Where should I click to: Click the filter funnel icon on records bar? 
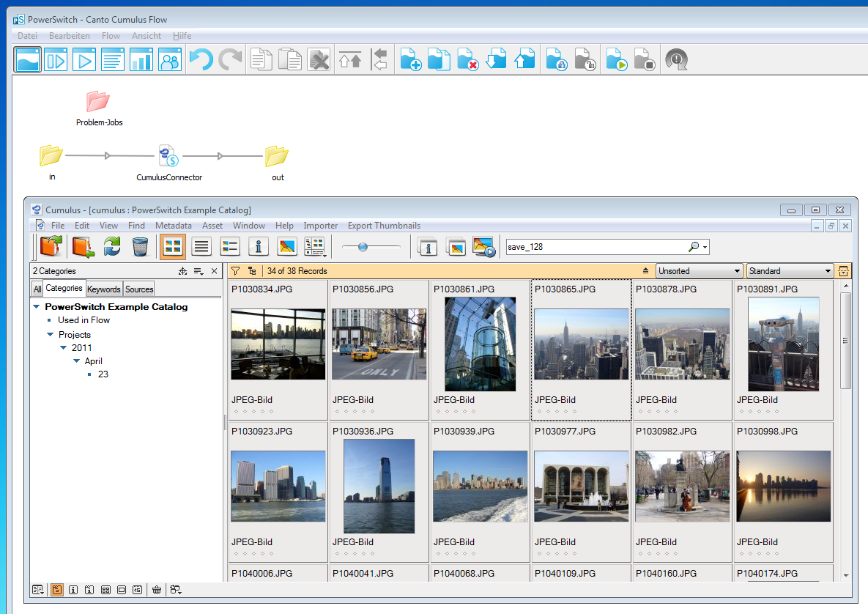tap(235, 271)
